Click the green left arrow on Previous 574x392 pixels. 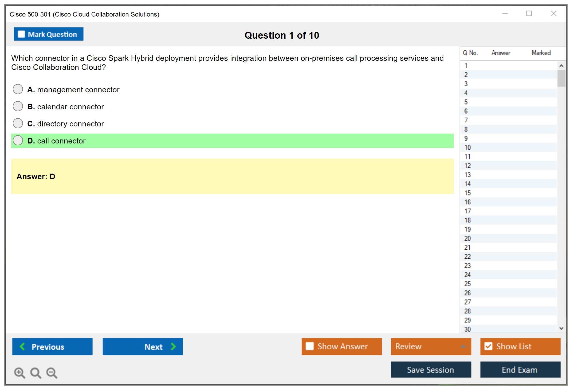point(22,346)
